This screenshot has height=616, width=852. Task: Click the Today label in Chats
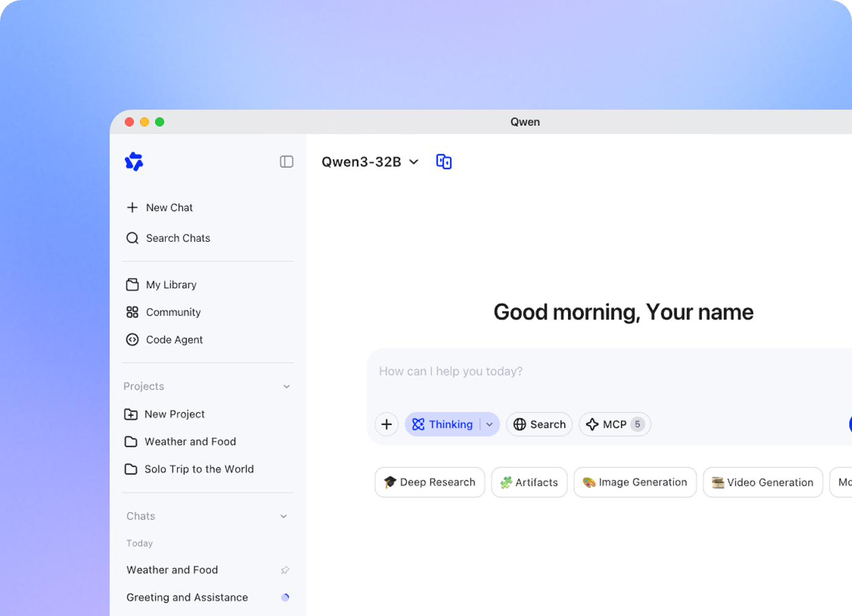point(140,543)
